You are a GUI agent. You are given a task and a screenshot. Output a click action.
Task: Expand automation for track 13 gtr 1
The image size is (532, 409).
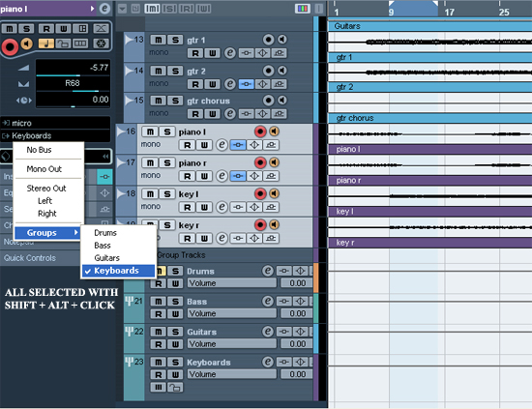129,40
